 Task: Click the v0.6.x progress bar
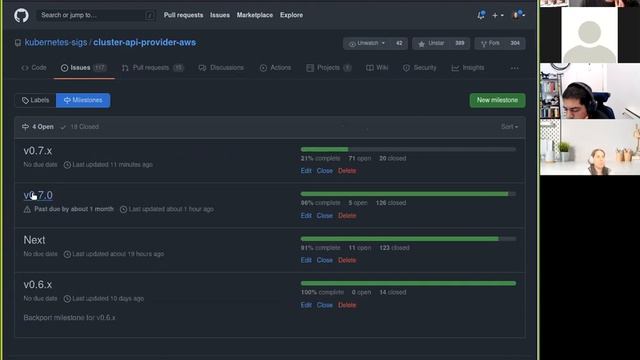point(408,283)
